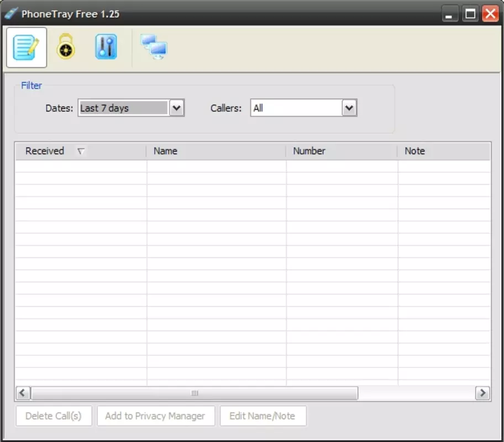
Task: Click the horizontal scrollbar left arrow
Action: point(23,393)
